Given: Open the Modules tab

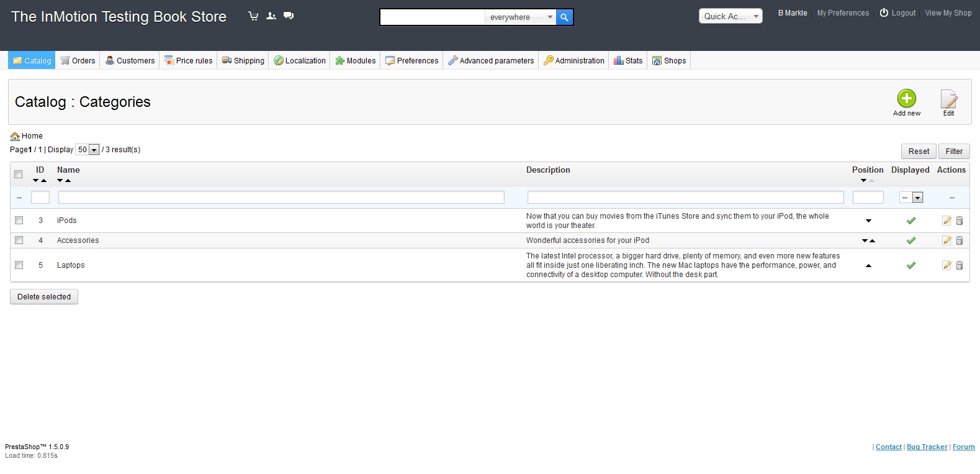Looking at the screenshot, I should (356, 60).
